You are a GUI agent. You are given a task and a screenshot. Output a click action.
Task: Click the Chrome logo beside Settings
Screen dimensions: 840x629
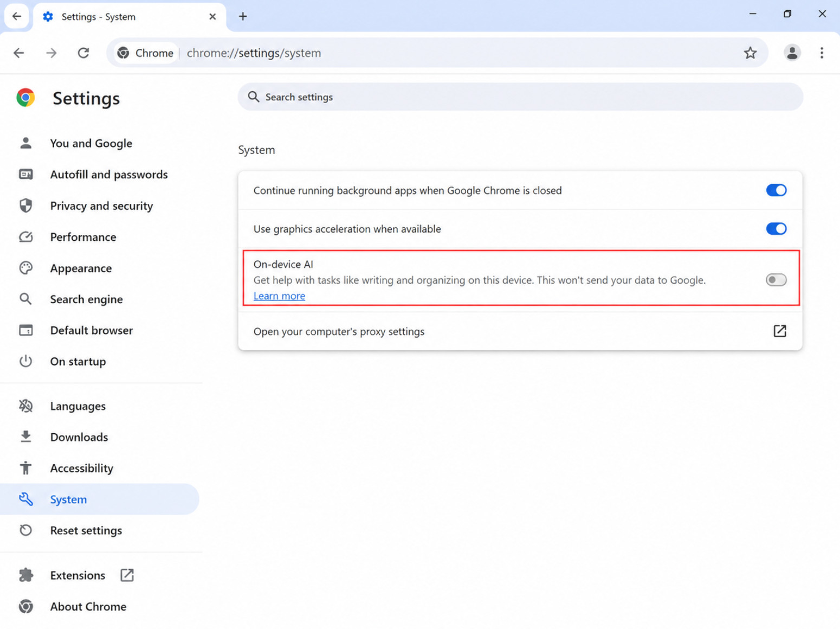click(25, 98)
